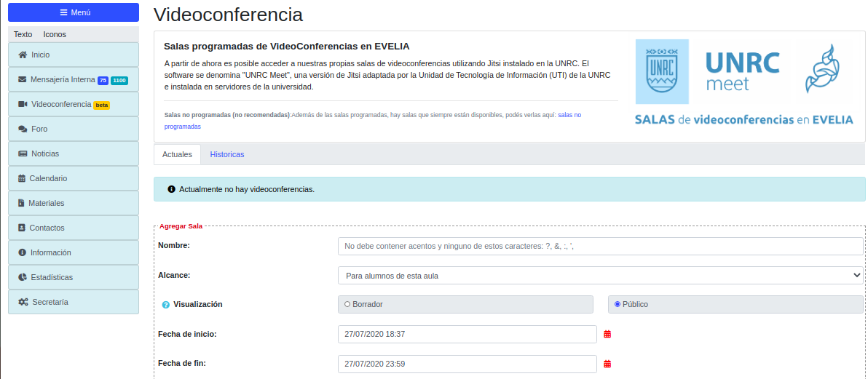Go to Materiales in the sidebar

[74, 203]
